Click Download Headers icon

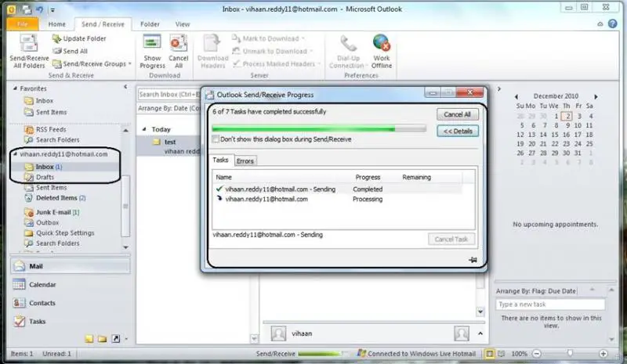[x=212, y=43]
